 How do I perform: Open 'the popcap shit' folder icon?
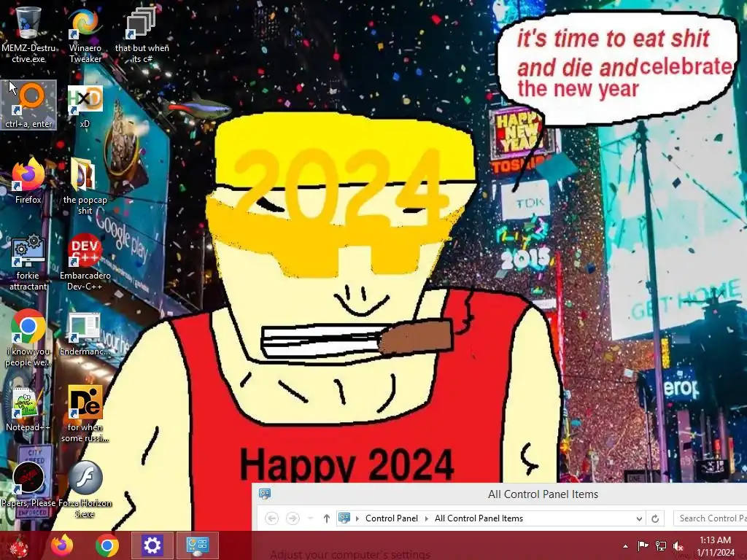85,187
